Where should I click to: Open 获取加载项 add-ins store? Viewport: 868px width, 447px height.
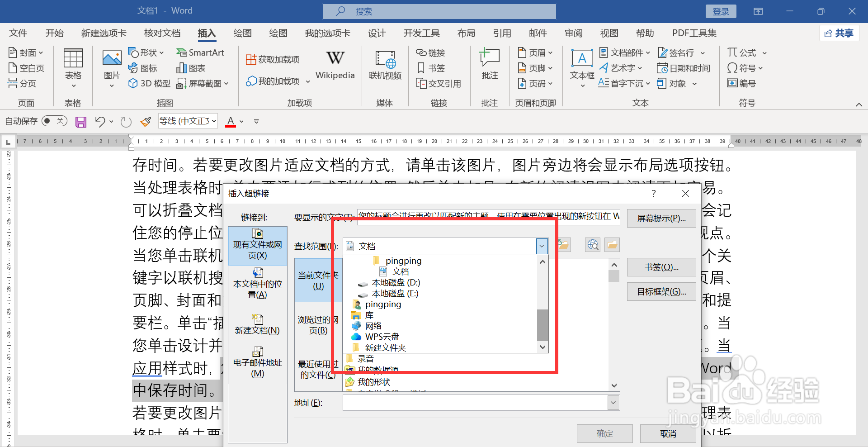[273, 60]
